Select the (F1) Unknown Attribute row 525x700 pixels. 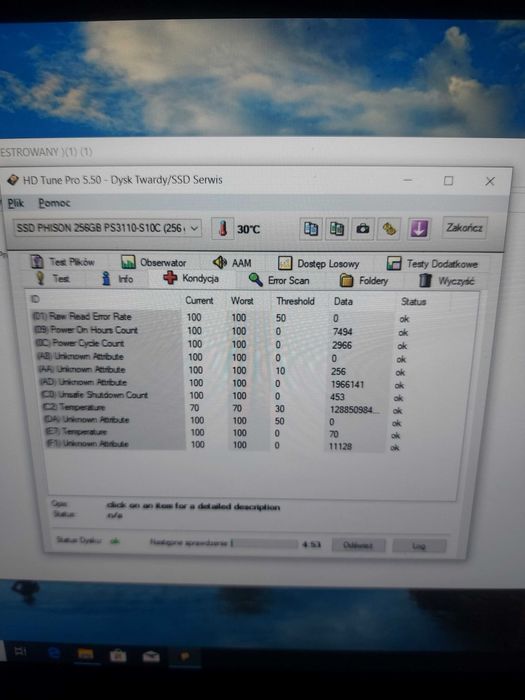point(221,445)
